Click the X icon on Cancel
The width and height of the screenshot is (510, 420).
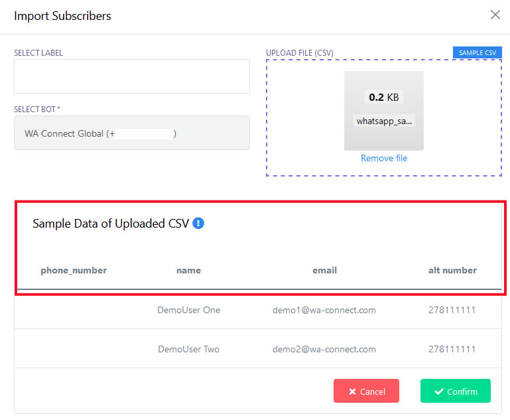pyautogui.click(x=352, y=391)
